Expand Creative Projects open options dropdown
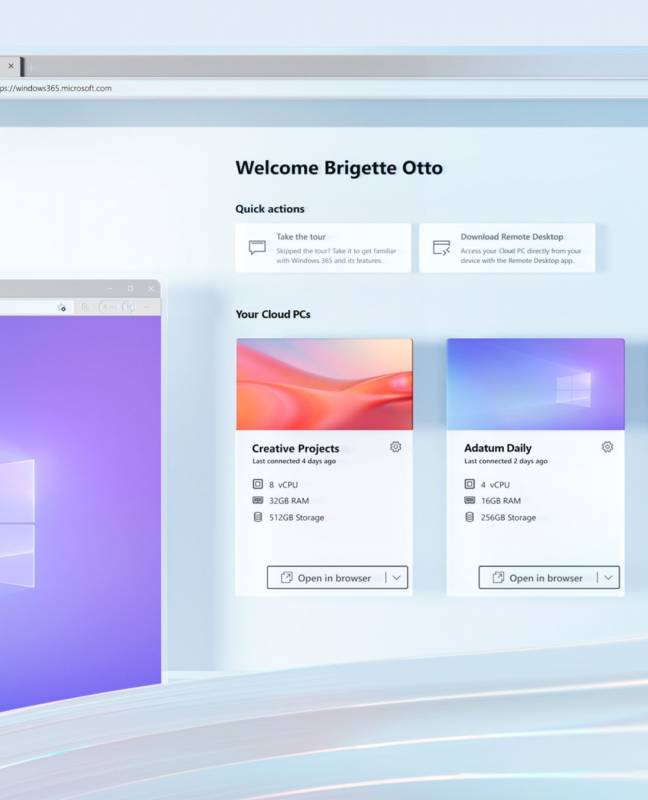The width and height of the screenshot is (648, 800). coord(396,578)
